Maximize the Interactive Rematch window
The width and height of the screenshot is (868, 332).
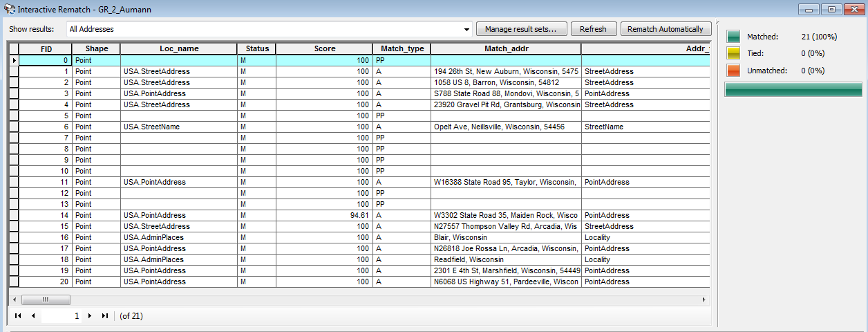831,10
